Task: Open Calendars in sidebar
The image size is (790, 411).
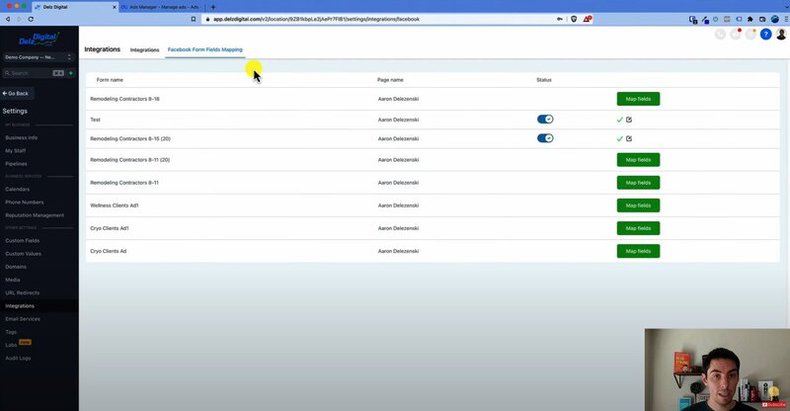Action: (x=17, y=189)
